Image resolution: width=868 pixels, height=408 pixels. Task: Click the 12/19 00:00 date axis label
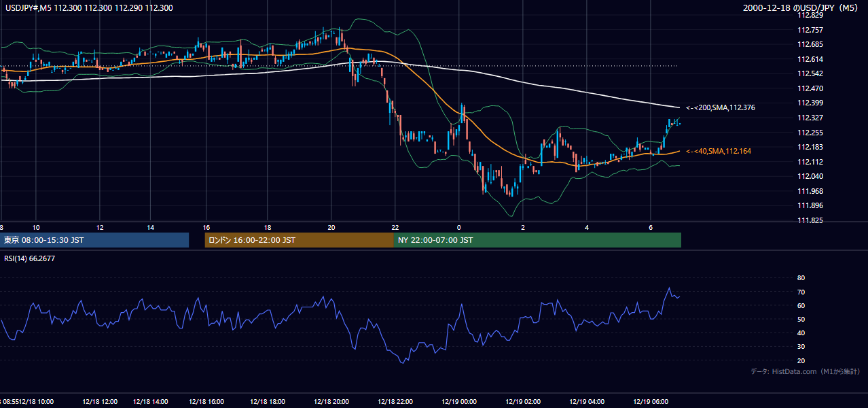click(459, 401)
